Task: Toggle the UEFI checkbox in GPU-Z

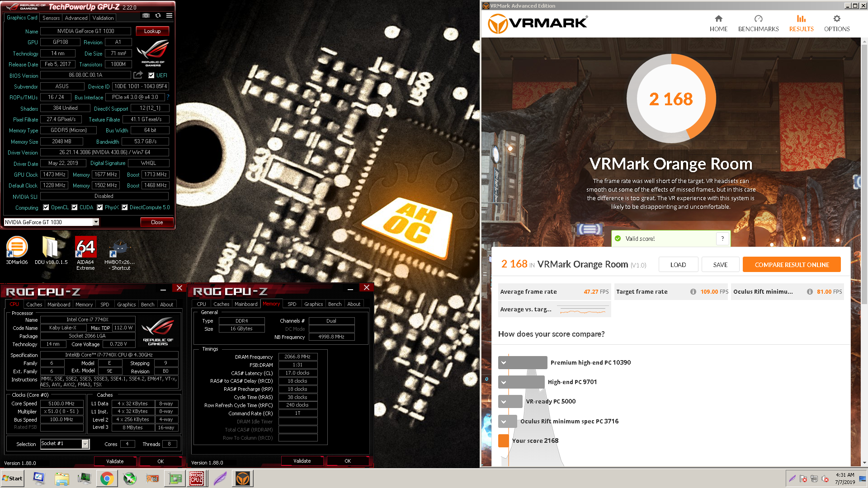Action: point(151,75)
